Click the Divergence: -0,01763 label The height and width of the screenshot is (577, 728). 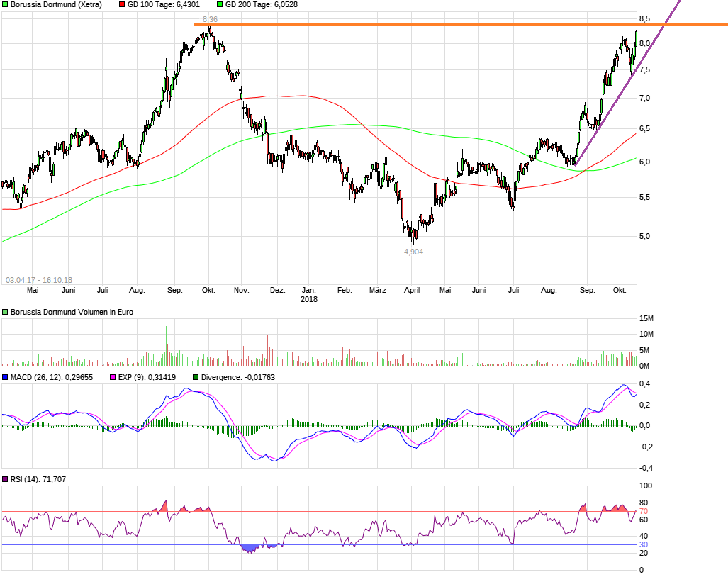tap(237, 377)
